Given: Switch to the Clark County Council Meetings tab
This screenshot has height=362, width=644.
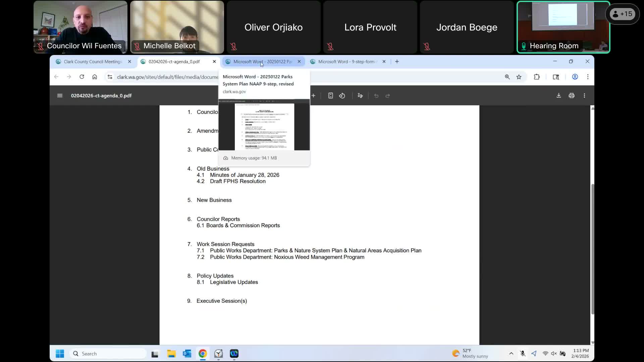Looking at the screenshot, I should pyautogui.click(x=93, y=61).
